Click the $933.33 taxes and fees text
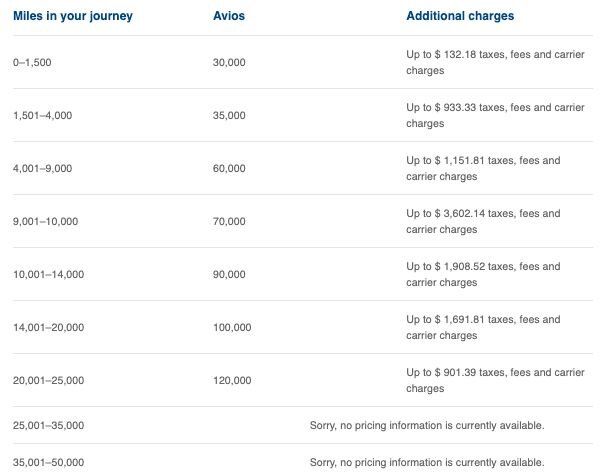The height and width of the screenshot is (476, 604). [x=494, y=115]
